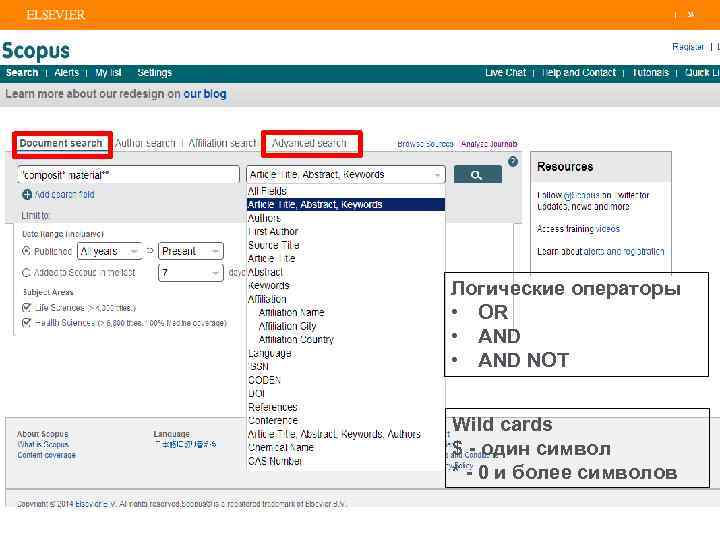The width and height of the screenshot is (720, 540).
Task: Select CAS Number option in list
Action: 275,461
